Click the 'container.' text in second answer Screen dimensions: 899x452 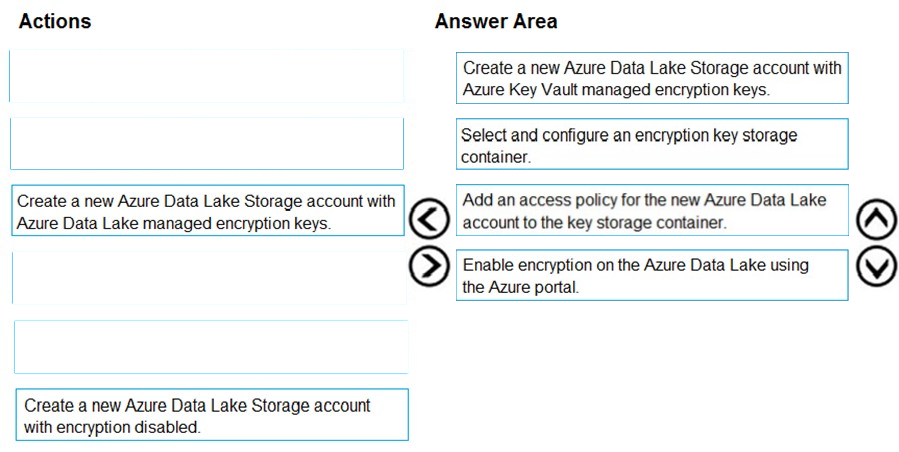(x=496, y=157)
